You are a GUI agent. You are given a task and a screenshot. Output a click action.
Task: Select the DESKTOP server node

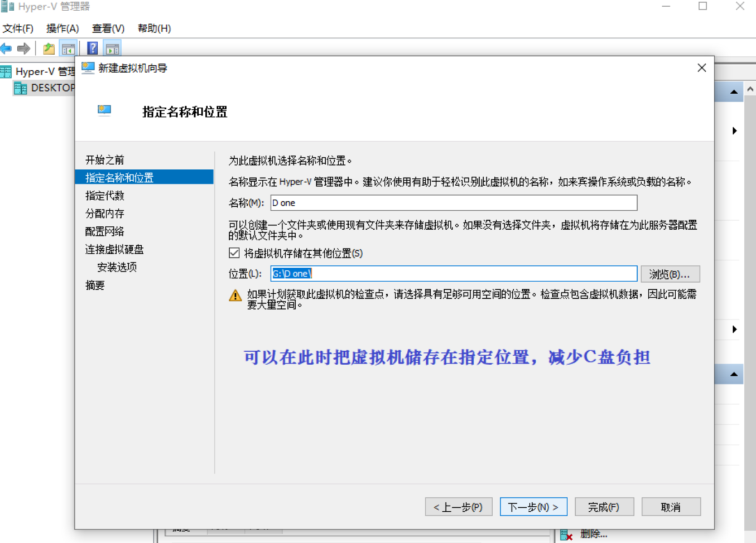pos(45,88)
